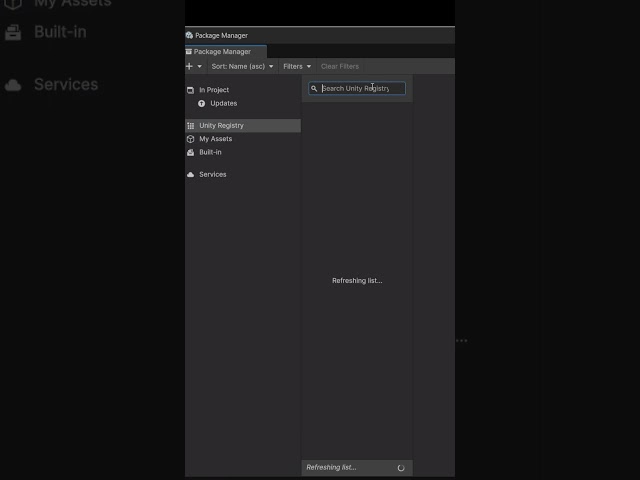The width and height of the screenshot is (640, 480).
Task: Click the Package Manager title bar text
Action: point(221,36)
